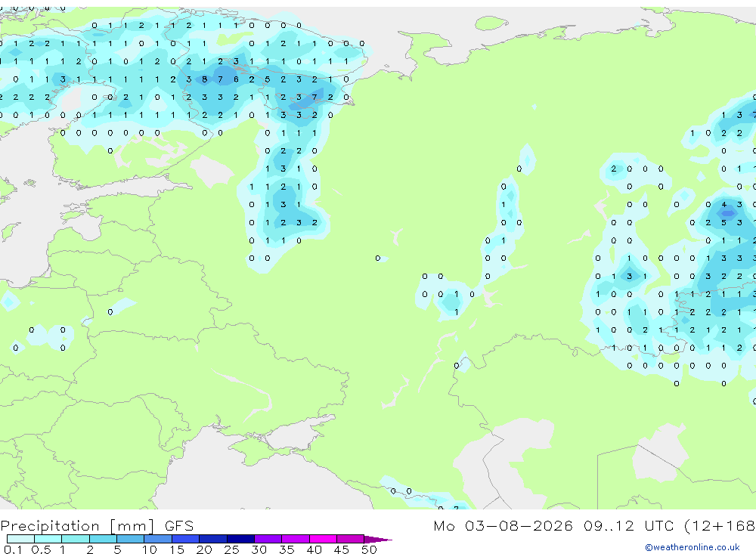Image resolution: width=756 pixels, height=554 pixels.
Task: Click the 0.5–1 mm legend color swatch
Action: tap(48, 539)
